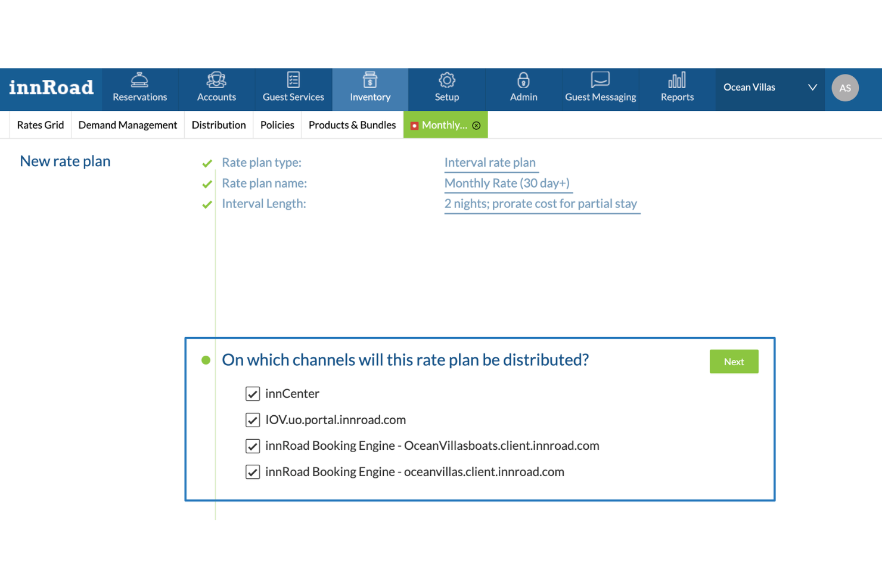Switch to the Rates Grid tab
Viewport: 882px width, 588px height.
(x=39, y=125)
